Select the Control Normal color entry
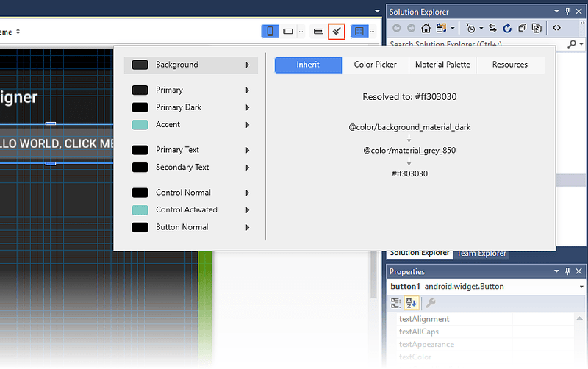The image size is (588, 369). point(191,193)
